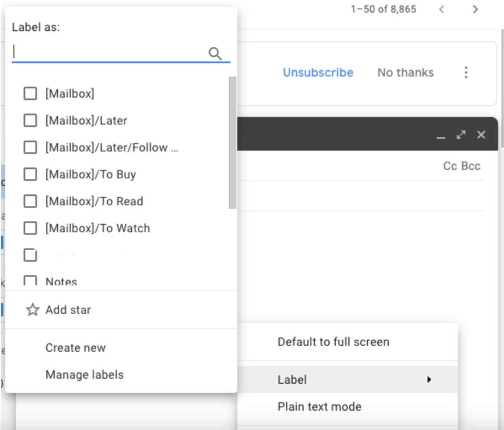This screenshot has width=504, height=430.
Task: Minimize the compose window
Action: click(440, 135)
